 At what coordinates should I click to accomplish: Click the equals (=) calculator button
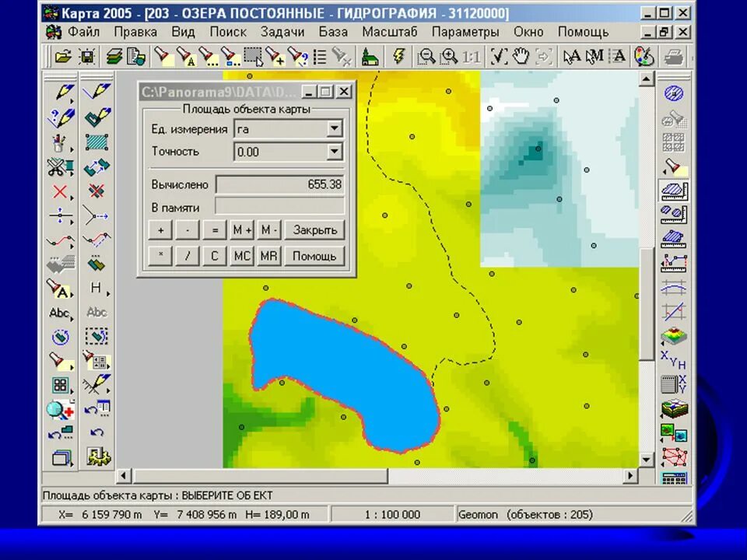pos(215,230)
